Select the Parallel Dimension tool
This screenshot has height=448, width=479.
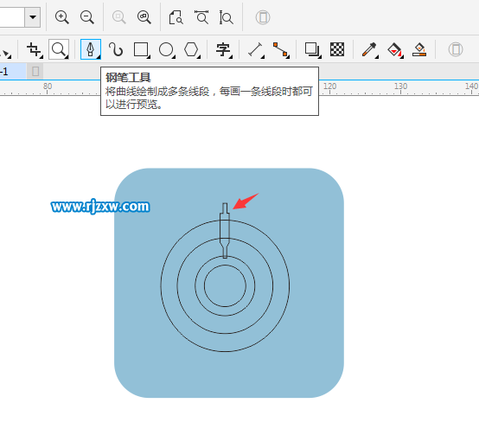[x=256, y=49]
